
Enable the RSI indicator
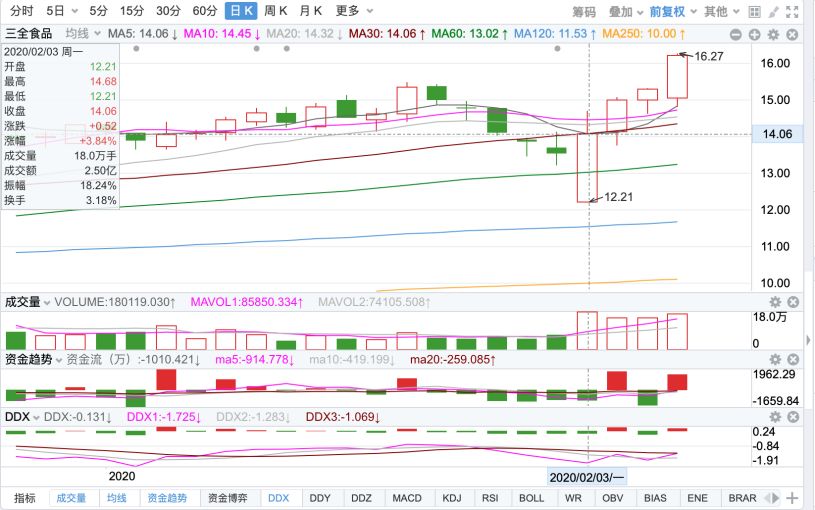[490, 498]
